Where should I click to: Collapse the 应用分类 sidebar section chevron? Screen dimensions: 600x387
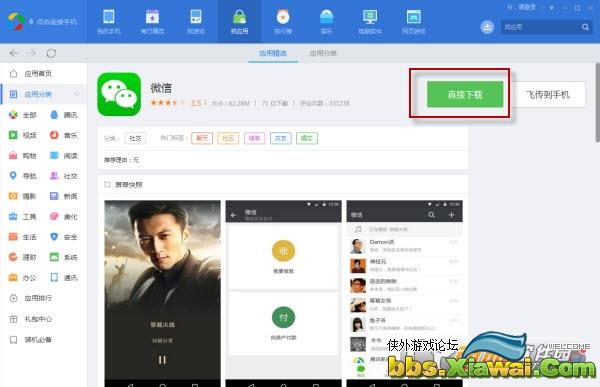[x=77, y=94]
